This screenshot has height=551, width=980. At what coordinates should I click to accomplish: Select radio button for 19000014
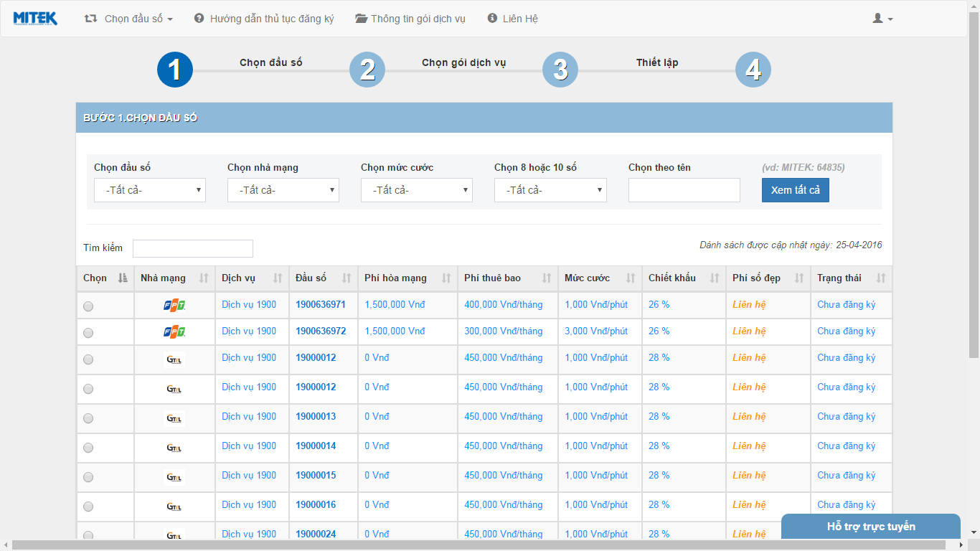[88, 448]
